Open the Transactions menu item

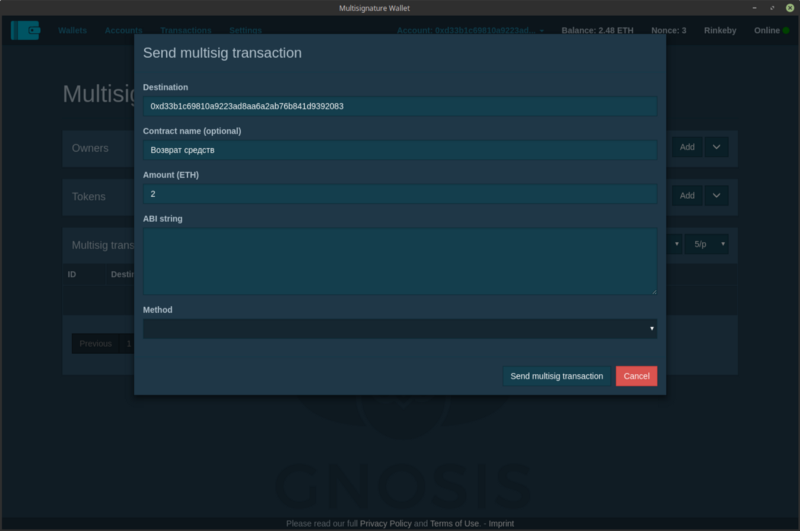click(x=186, y=30)
